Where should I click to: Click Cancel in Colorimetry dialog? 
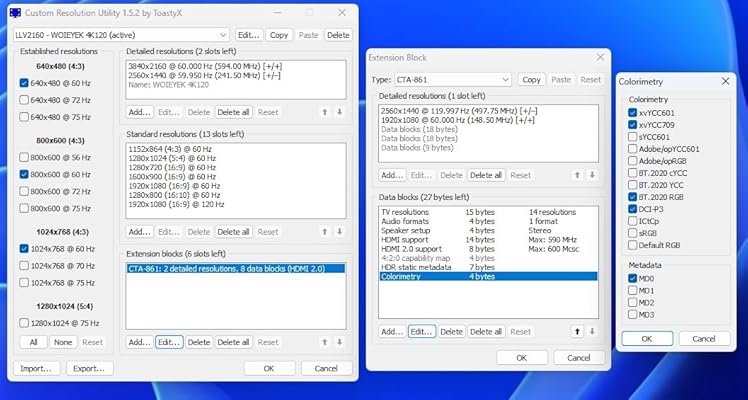(x=704, y=338)
